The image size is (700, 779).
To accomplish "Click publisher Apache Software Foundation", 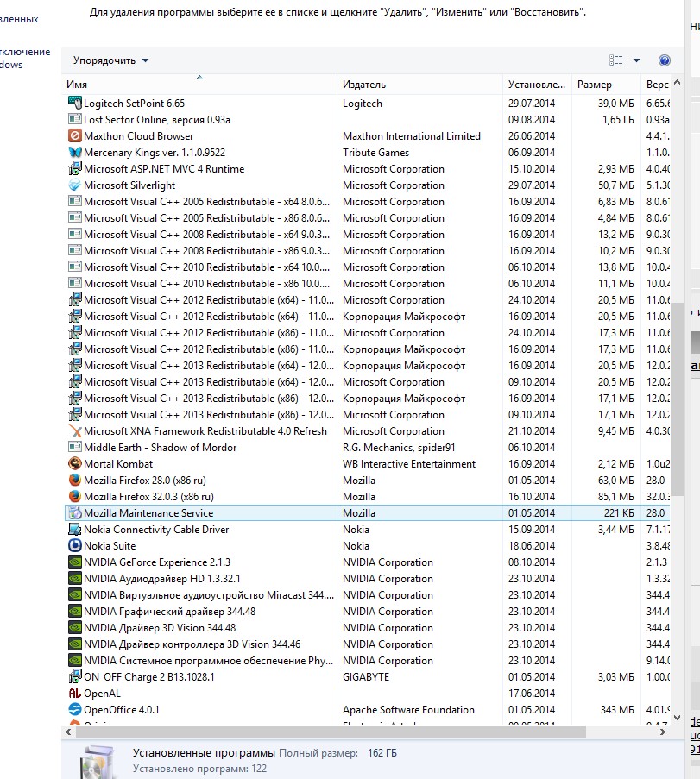I will pyautogui.click(x=408, y=709).
